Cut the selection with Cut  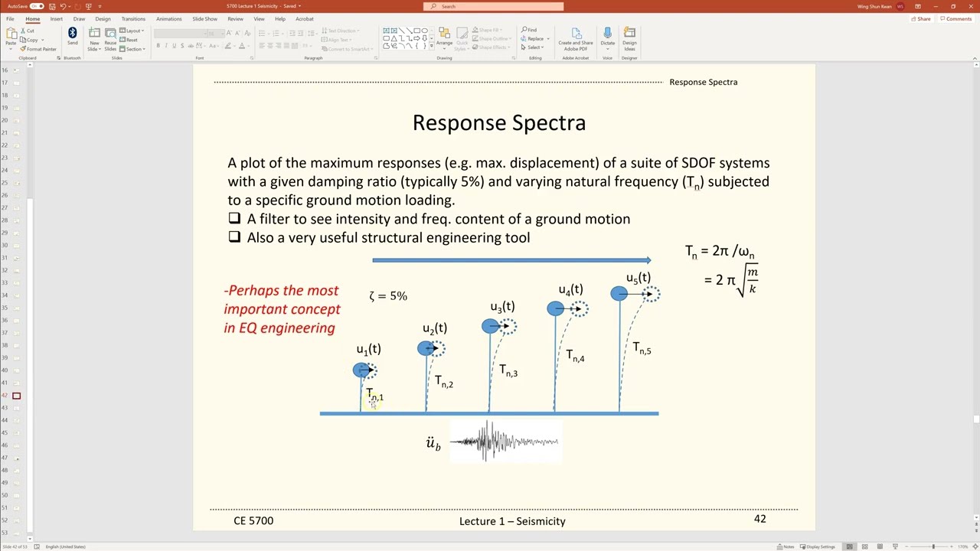pos(27,31)
